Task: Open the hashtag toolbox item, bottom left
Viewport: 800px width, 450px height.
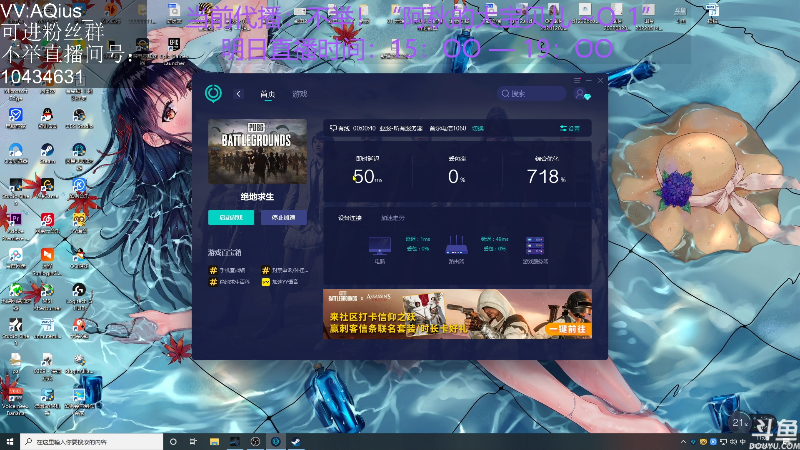Action: [x=229, y=282]
